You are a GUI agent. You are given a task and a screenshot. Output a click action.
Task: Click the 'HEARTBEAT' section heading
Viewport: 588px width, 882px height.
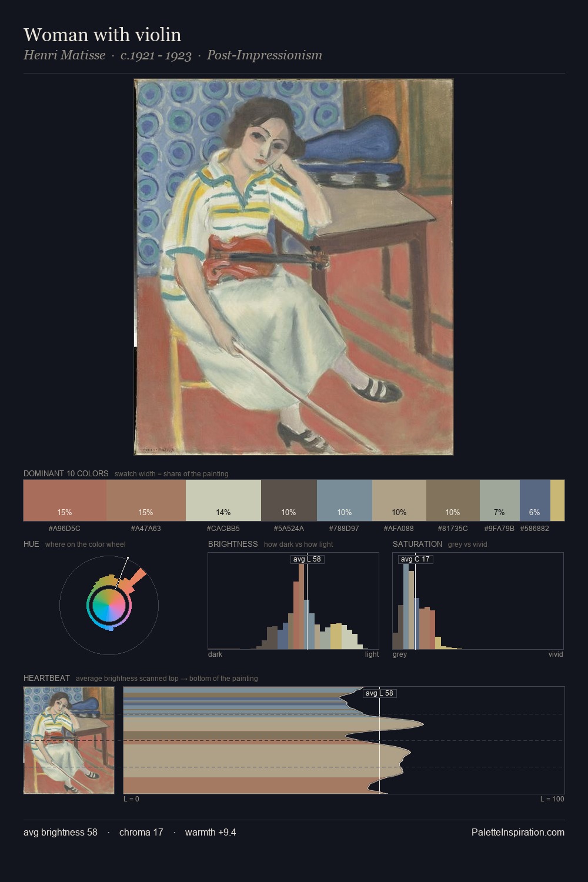tap(46, 678)
